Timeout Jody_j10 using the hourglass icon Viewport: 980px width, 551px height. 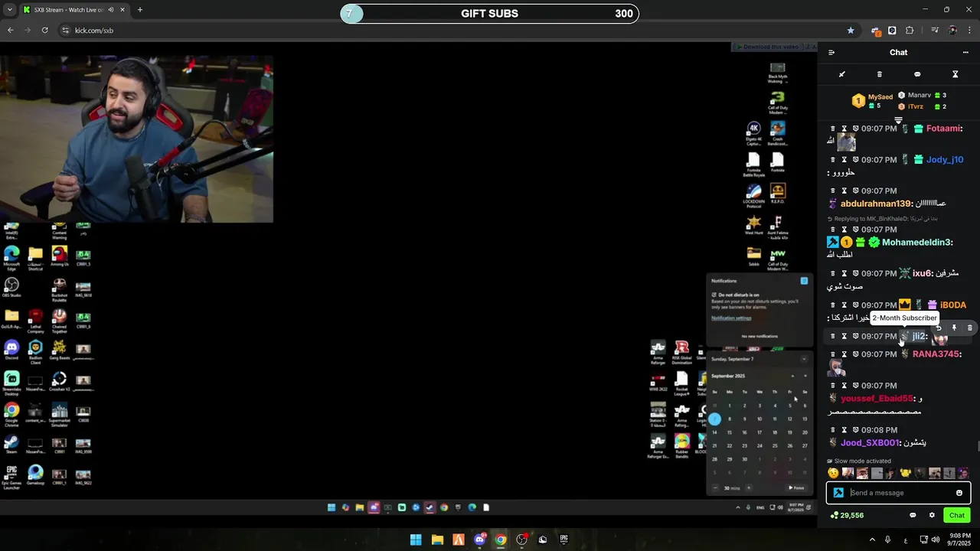(x=844, y=160)
